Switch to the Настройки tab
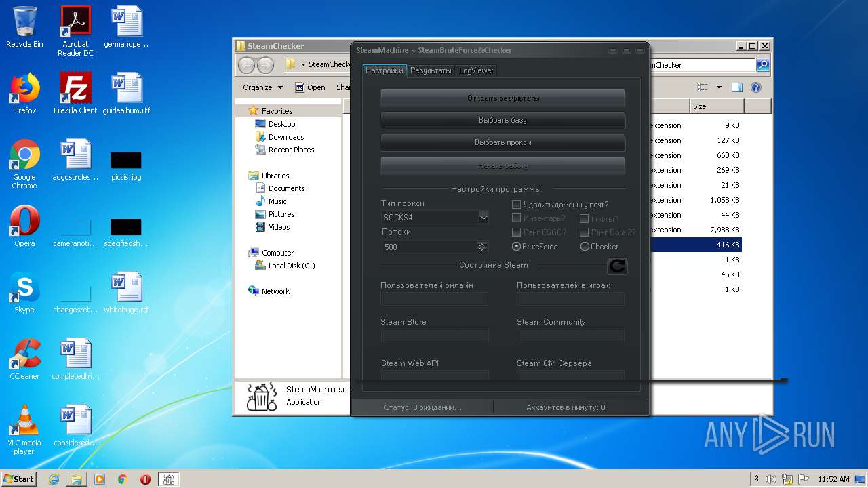Viewport: 868px width, 488px height. click(384, 70)
